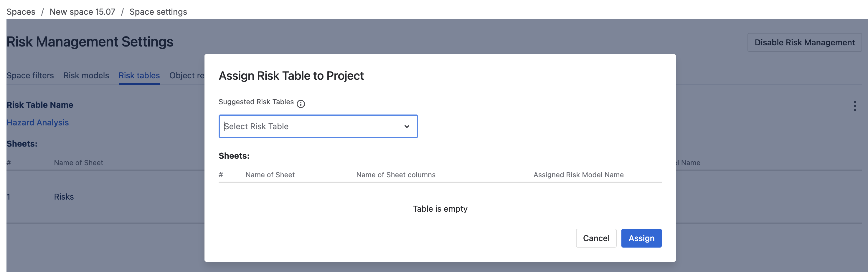Open New space 15.07 breadcrumb
The image size is (868, 272).
(82, 12)
